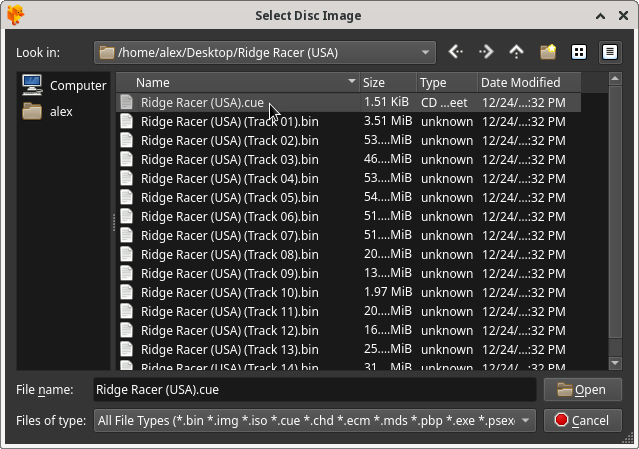This screenshot has height=449, width=639.
Task: Click the file icon of Ridge Racer (USA).cue
Action: (x=126, y=102)
